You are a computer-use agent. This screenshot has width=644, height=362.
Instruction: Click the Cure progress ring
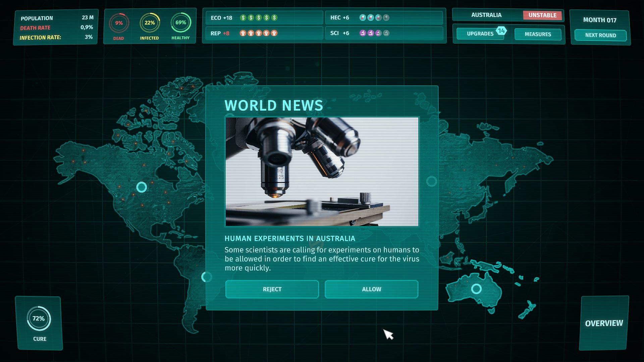point(39,318)
